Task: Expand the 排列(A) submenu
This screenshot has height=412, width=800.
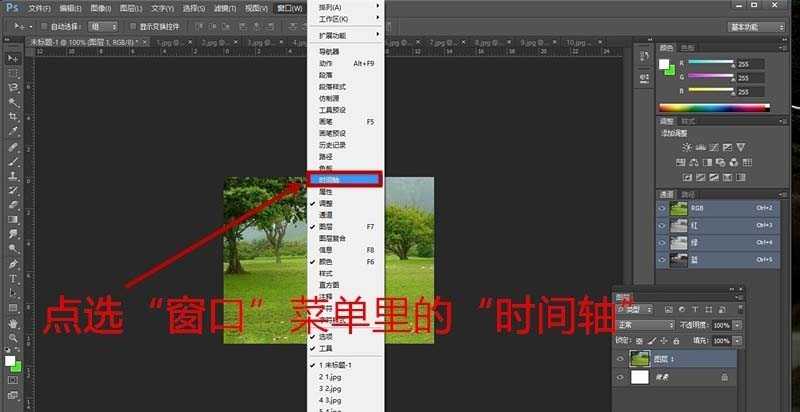Action: click(346, 7)
